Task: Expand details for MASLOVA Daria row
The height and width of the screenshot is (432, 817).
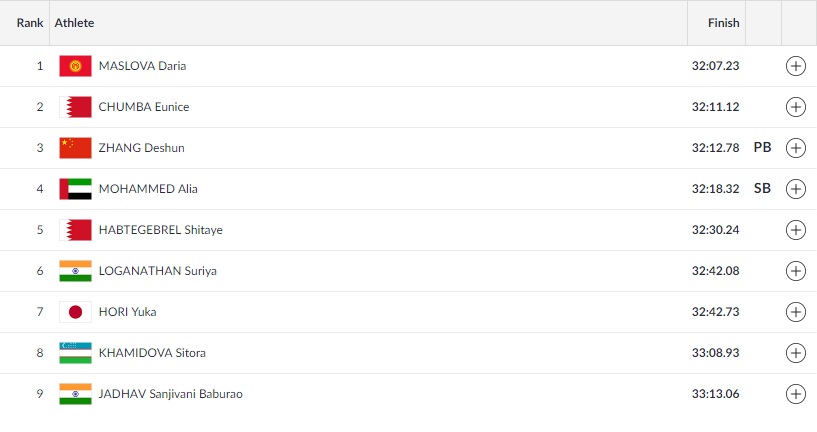Action: (x=796, y=66)
